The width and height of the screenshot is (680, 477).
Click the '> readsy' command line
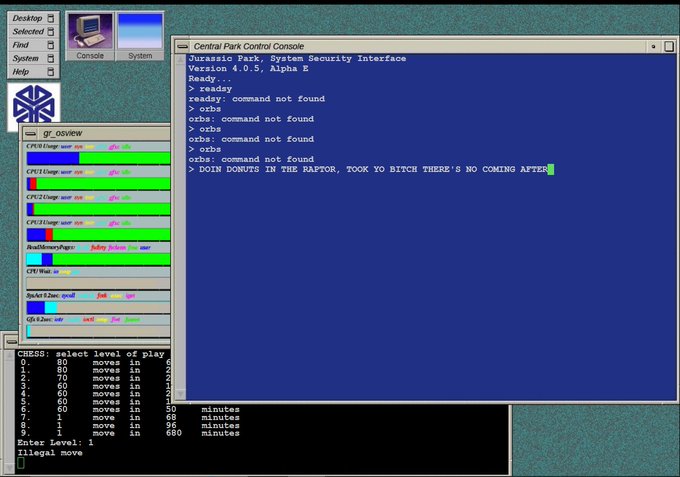click(x=210, y=89)
